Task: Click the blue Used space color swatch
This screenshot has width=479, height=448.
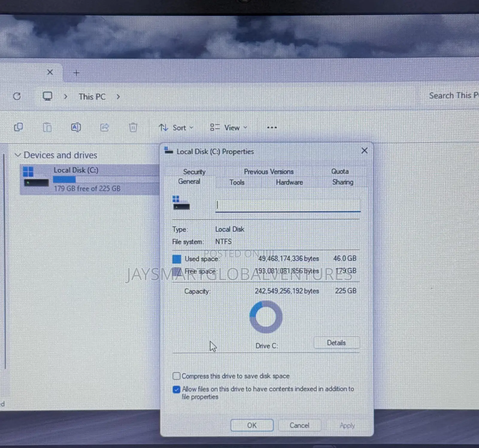Action: click(177, 259)
